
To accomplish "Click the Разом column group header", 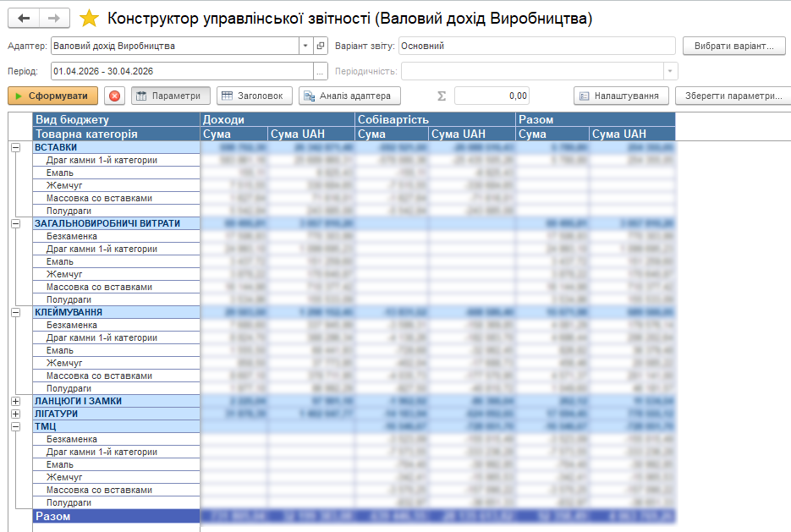I will 596,119.
